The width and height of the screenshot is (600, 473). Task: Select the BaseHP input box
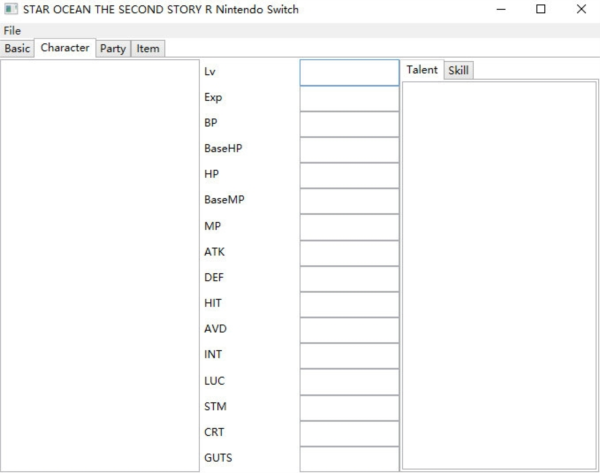tap(349, 150)
